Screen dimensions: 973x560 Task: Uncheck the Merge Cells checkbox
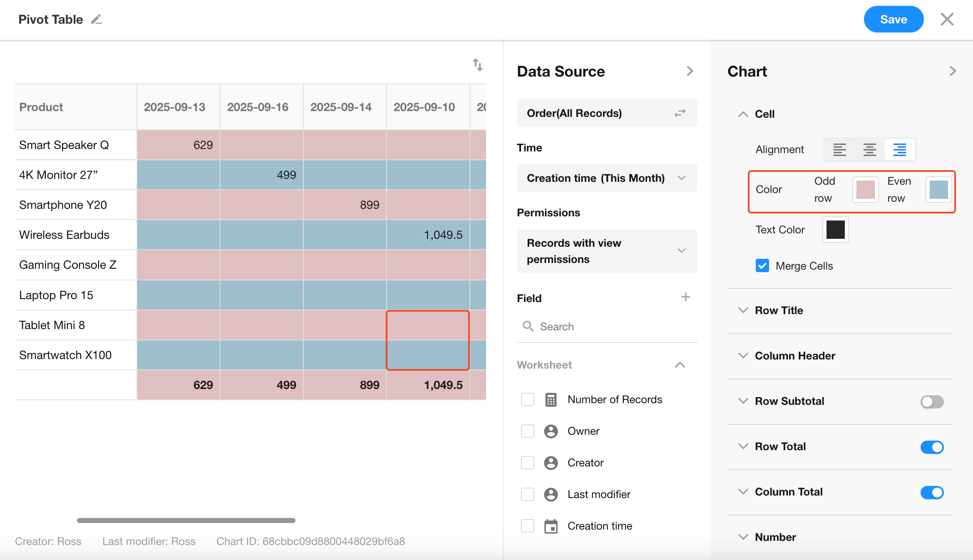[x=762, y=265]
